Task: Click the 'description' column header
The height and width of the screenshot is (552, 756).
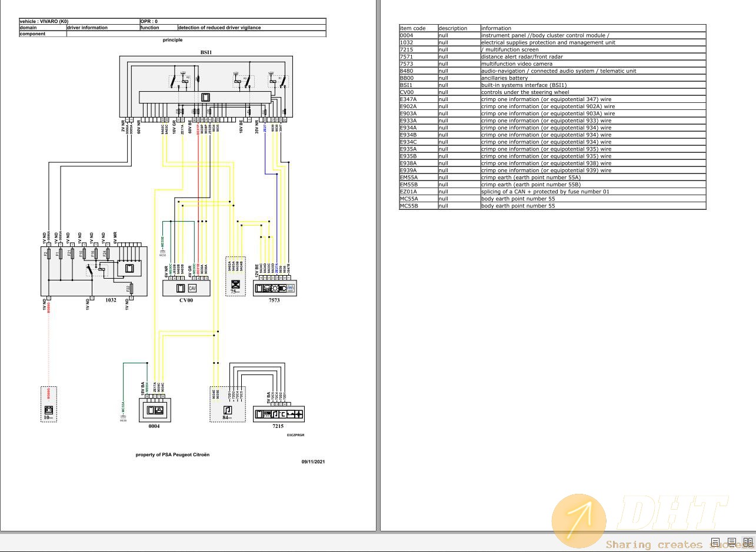Action: [459, 28]
